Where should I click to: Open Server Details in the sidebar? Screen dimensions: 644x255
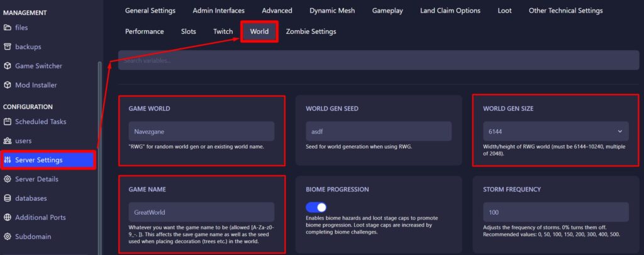click(36, 179)
